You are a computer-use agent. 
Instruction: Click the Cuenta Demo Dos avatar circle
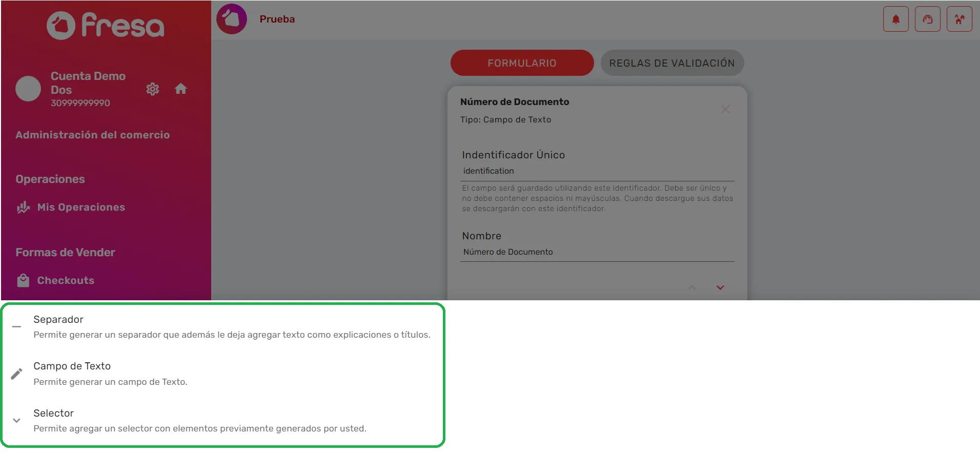click(28, 89)
